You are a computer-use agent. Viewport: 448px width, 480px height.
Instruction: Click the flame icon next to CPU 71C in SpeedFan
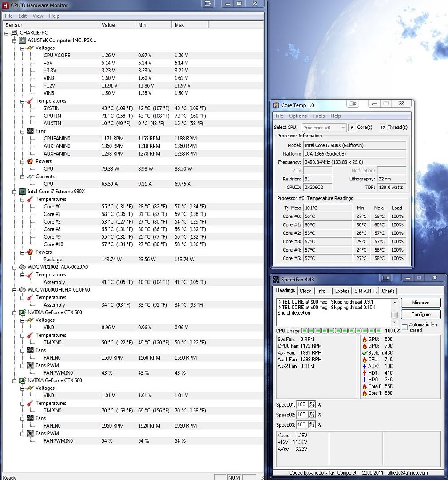click(365, 360)
